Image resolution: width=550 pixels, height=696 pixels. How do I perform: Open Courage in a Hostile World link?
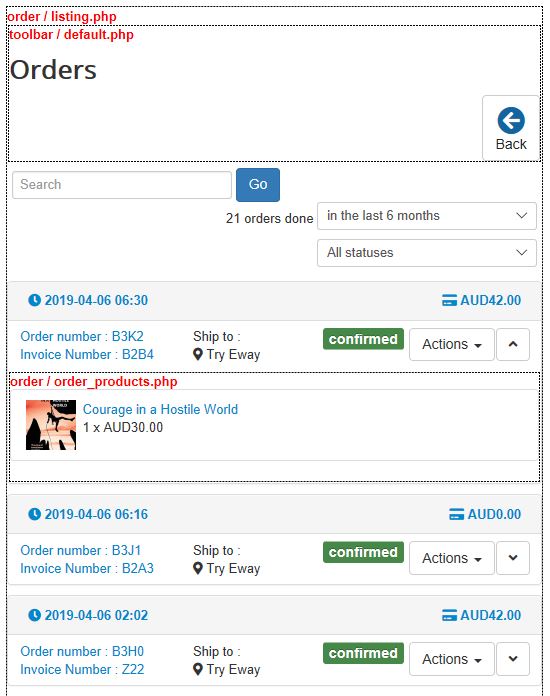click(x=160, y=409)
